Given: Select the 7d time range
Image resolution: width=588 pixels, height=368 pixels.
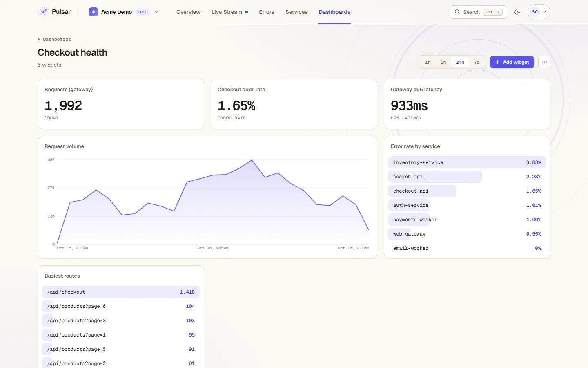Looking at the screenshot, I should [477, 62].
